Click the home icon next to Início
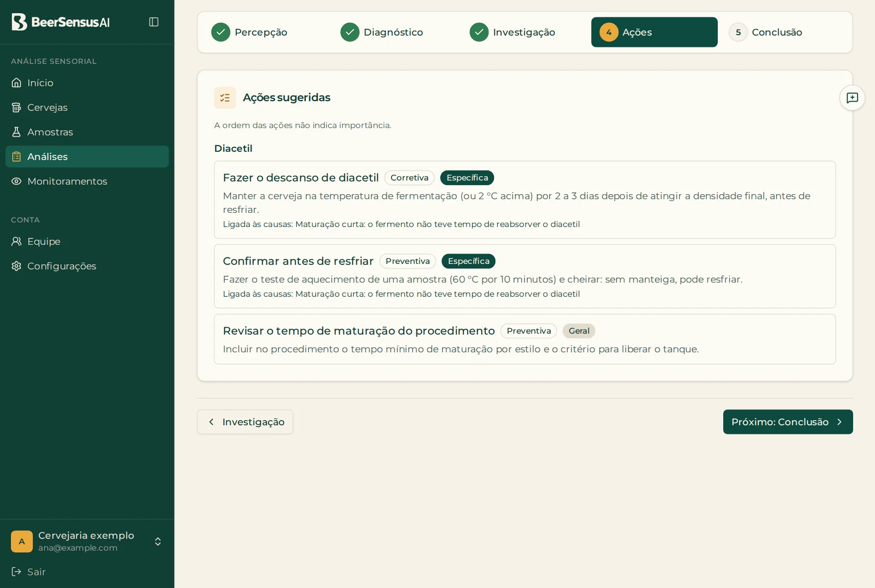Screen dimensions: 875x588 click(x=16, y=83)
